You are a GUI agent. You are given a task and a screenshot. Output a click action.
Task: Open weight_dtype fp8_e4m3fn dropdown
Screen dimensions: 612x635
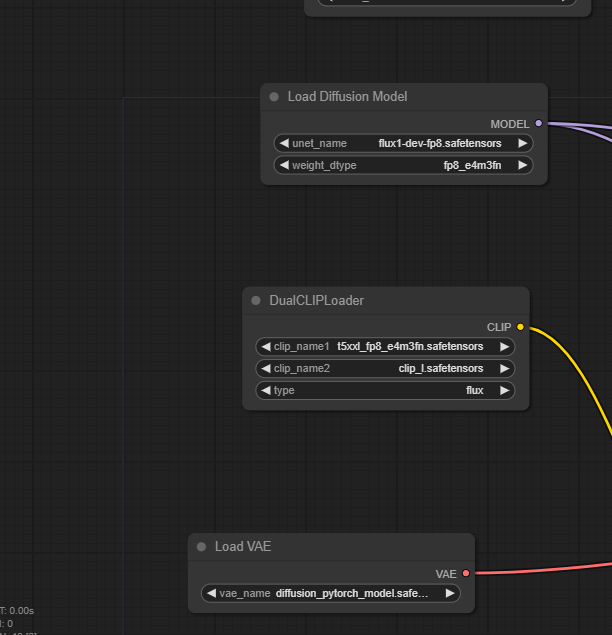click(x=403, y=165)
